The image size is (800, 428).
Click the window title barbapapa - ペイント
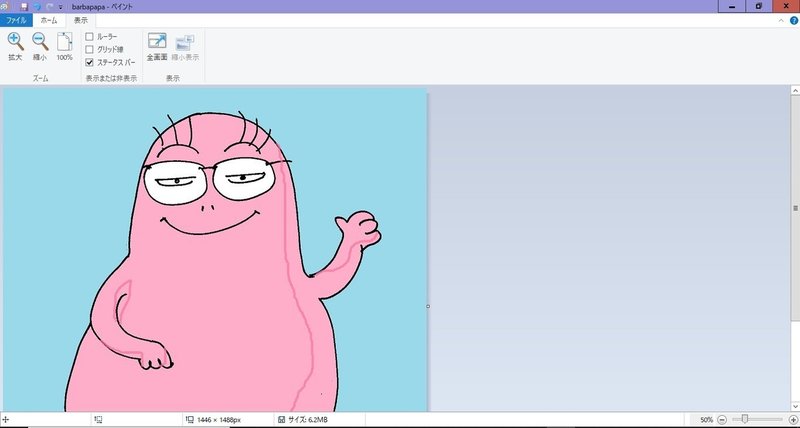click(103, 7)
